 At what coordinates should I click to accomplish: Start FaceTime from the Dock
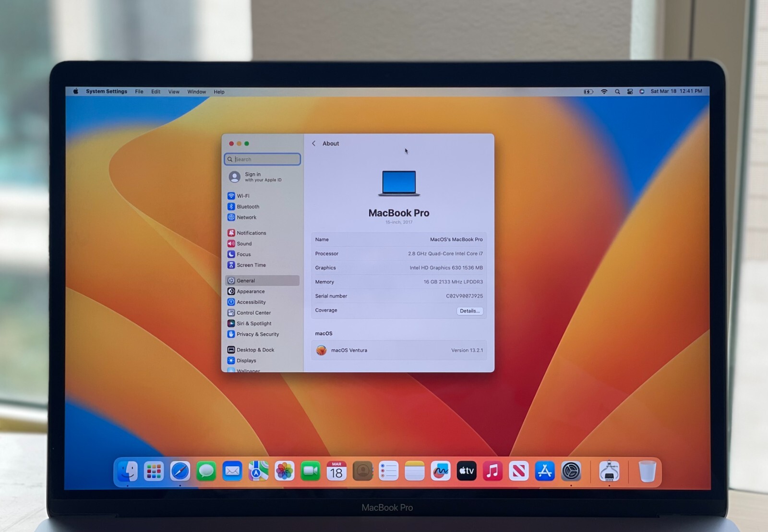pyautogui.click(x=311, y=471)
